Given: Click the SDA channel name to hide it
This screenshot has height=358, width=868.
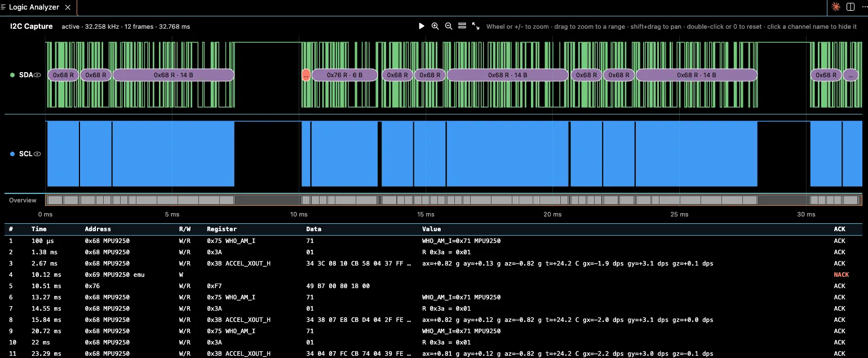Looking at the screenshot, I should click(26, 75).
